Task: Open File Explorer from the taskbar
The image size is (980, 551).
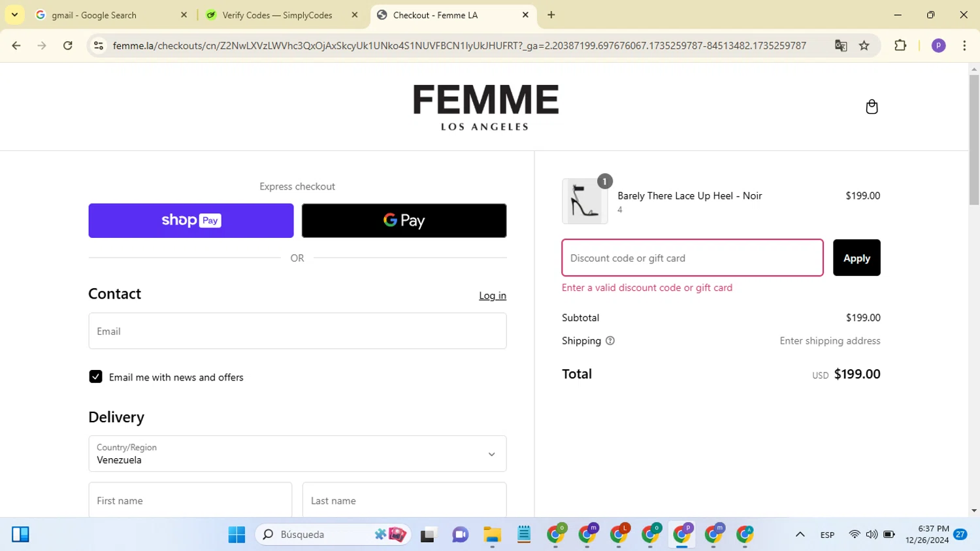Action: pyautogui.click(x=492, y=535)
